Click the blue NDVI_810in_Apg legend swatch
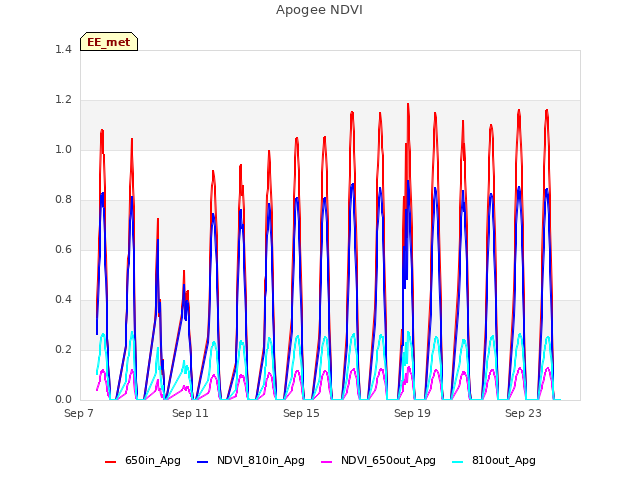Image resolution: width=640 pixels, height=480 pixels. pos(202,462)
